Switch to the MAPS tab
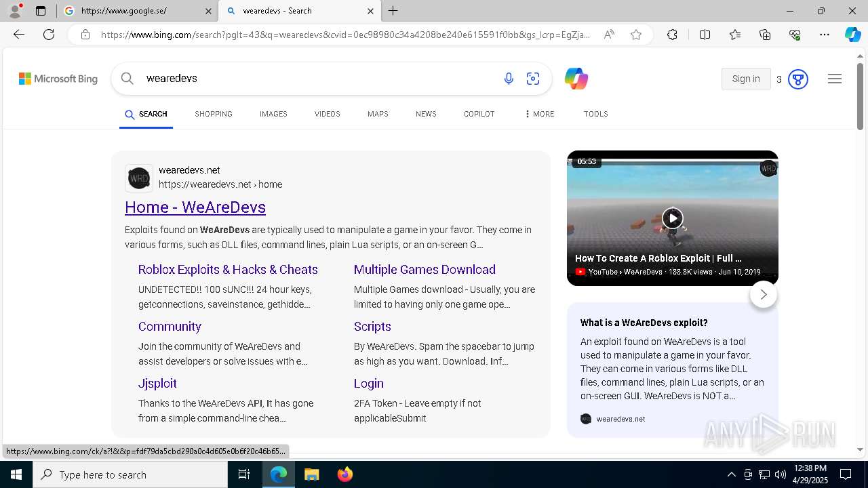Viewport: 868px width, 488px height. click(x=378, y=114)
